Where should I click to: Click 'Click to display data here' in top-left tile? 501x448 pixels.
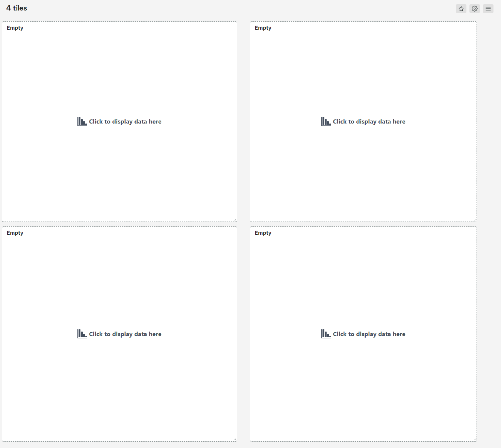pos(125,122)
